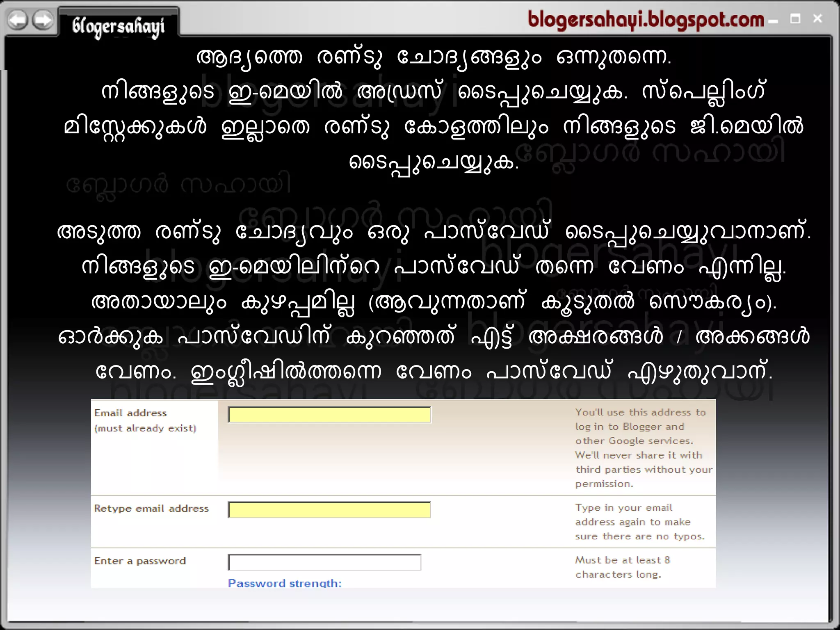Image resolution: width=840 pixels, height=630 pixels.
Task: Click the forward arrow navigation button
Action: [x=43, y=20]
